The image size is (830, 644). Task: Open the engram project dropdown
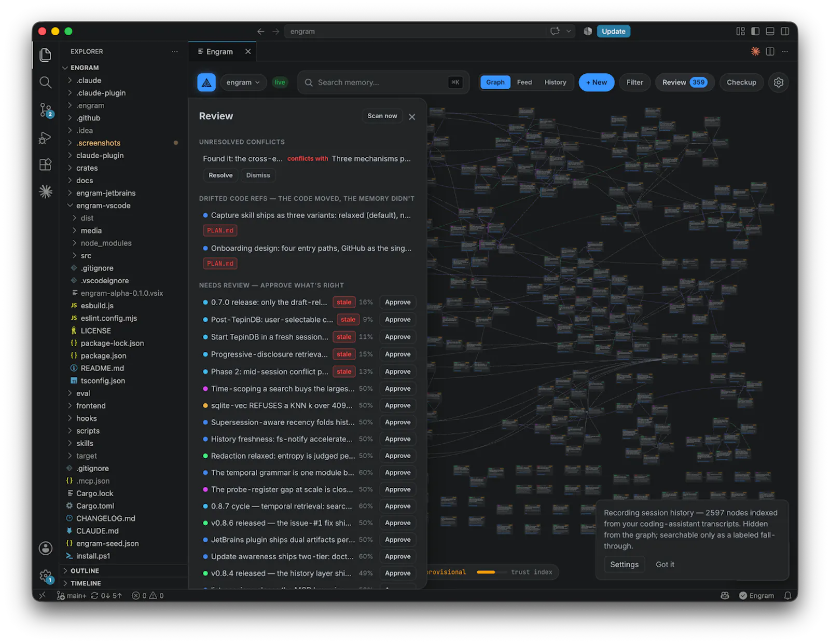click(x=243, y=83)
